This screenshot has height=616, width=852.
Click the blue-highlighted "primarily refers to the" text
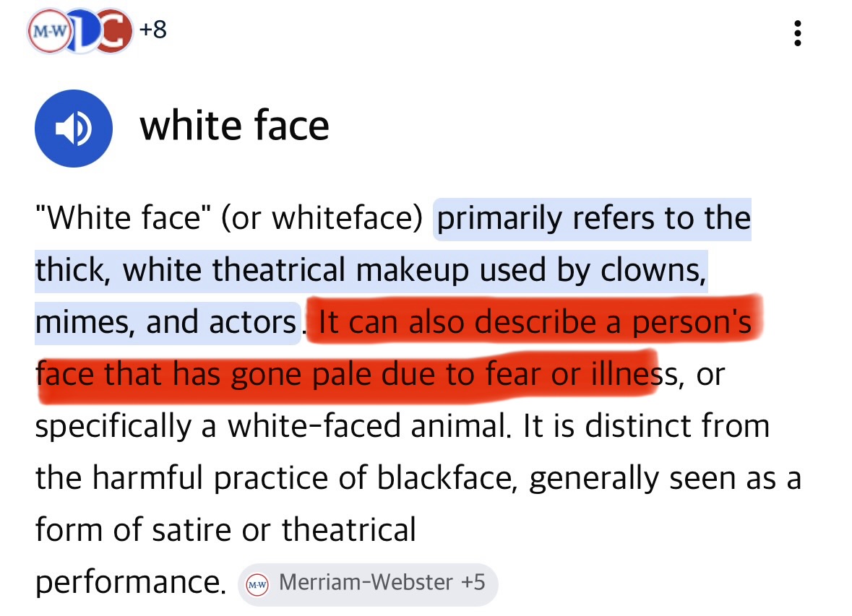[x=592, y=218]
